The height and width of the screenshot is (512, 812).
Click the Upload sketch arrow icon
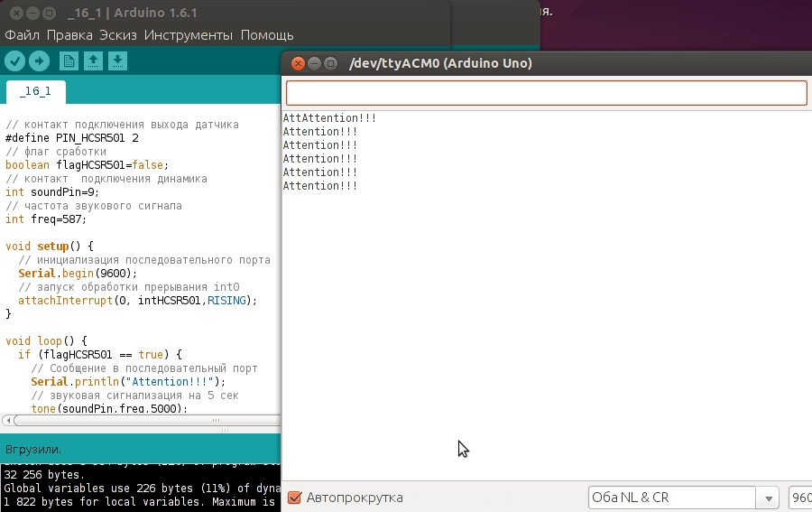[x=39, y=61]
